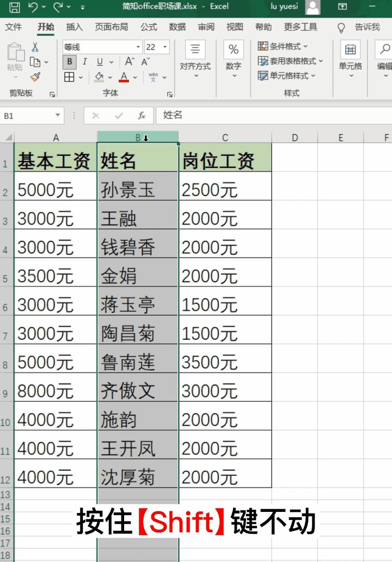Image resolution: width=392 pixels, height=562 pixels.
Task: Open the 文件 menu
Action: (x=13, y=27)
